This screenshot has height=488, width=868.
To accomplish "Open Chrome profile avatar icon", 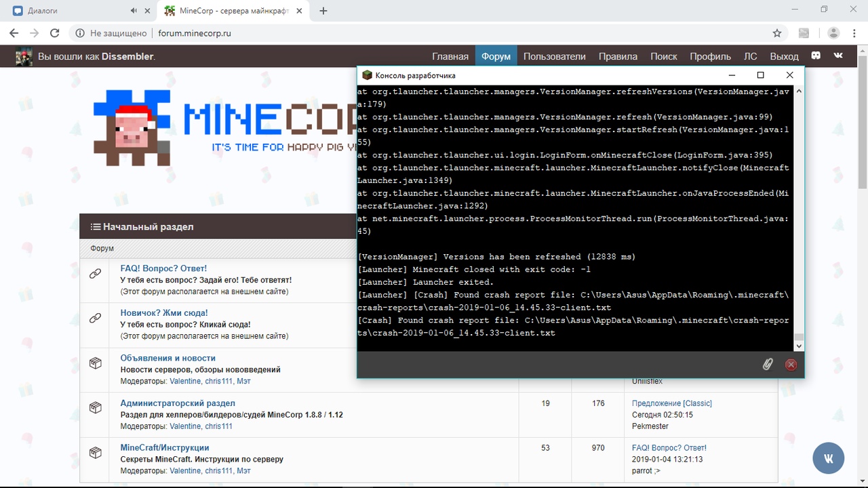I will click(834, 33).
